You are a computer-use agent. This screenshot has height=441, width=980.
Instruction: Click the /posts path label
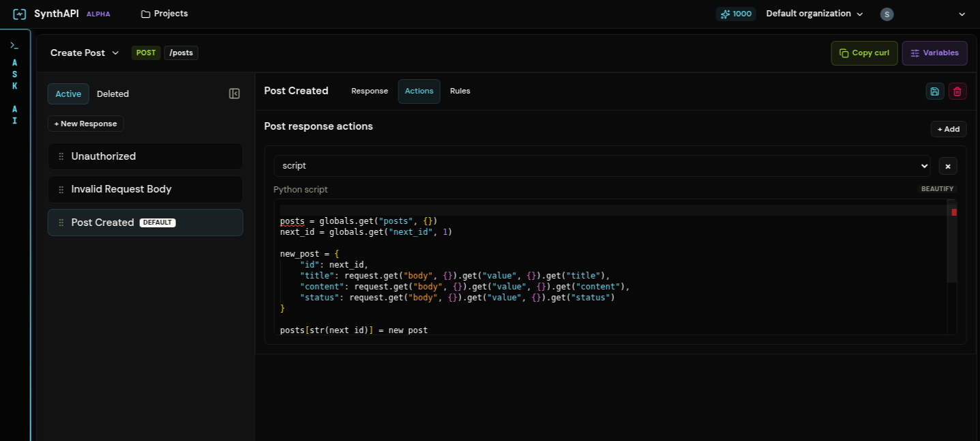[x=181, y=53]
